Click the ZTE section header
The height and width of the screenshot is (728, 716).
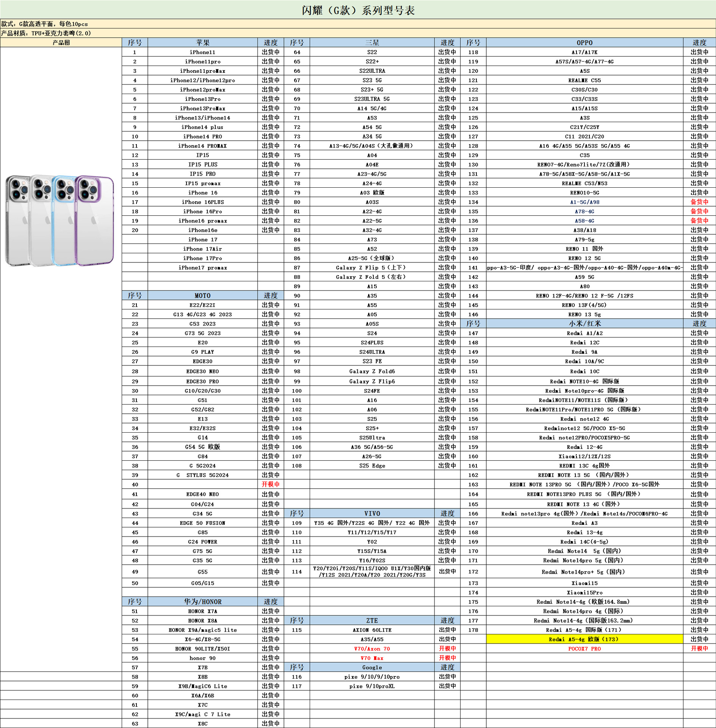[372, 621]
